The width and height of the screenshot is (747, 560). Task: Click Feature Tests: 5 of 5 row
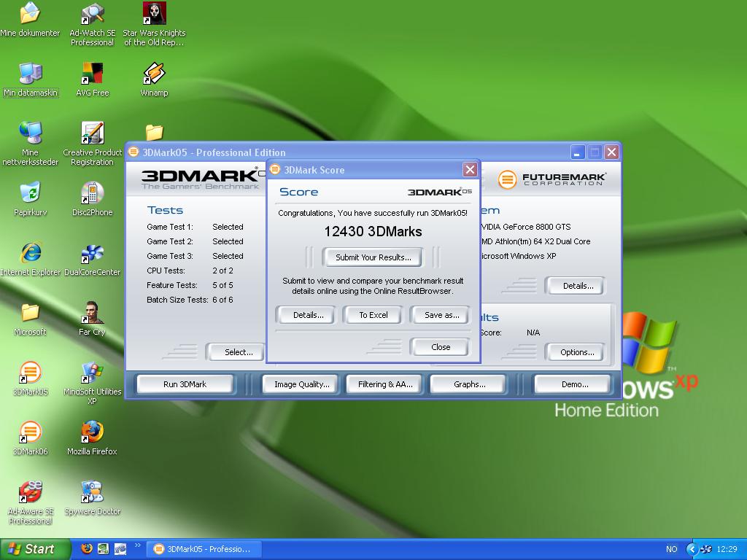pyautogui.click(x=190, y=285)
